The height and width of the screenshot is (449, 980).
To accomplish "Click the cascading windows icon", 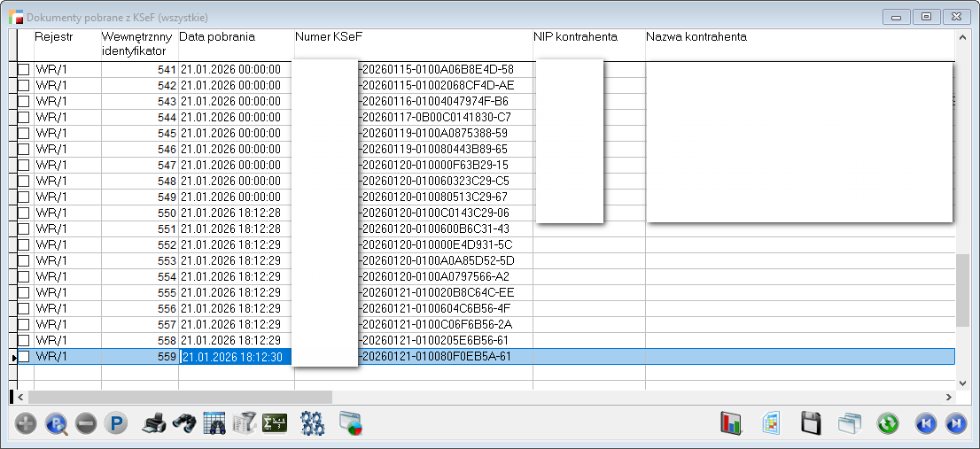I will click(x=851, y=423).
